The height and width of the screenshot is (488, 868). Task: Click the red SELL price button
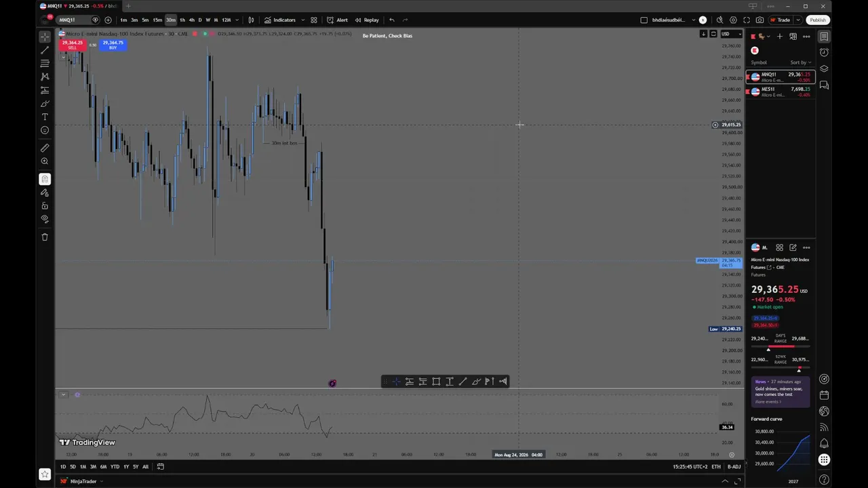point(72,45)
